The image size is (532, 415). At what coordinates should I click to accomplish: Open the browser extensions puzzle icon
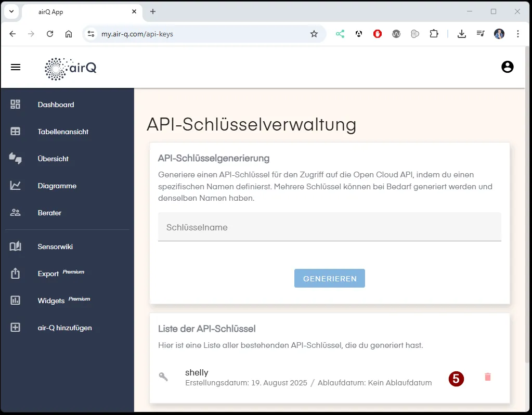pyautogui.click(x=433, y=33)
